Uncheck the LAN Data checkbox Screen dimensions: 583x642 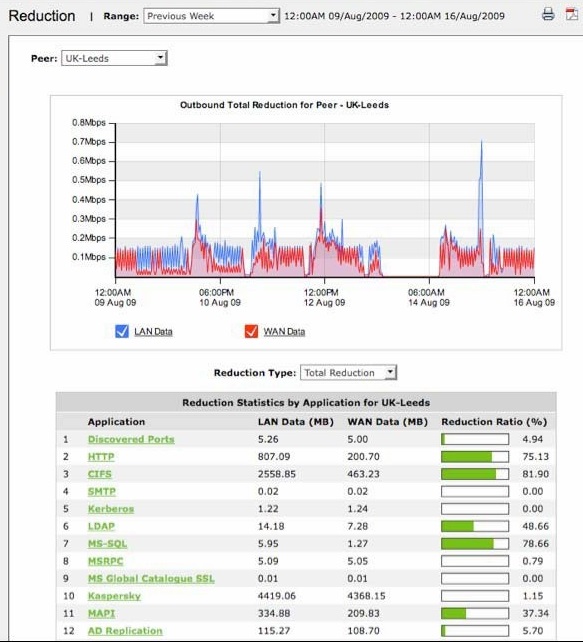(x=122, y=331)
